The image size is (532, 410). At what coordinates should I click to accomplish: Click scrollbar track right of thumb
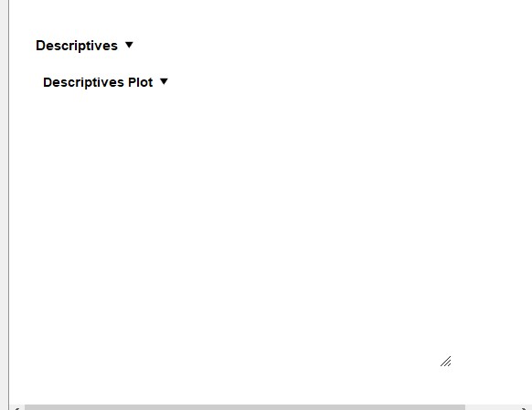pos(491,407)
